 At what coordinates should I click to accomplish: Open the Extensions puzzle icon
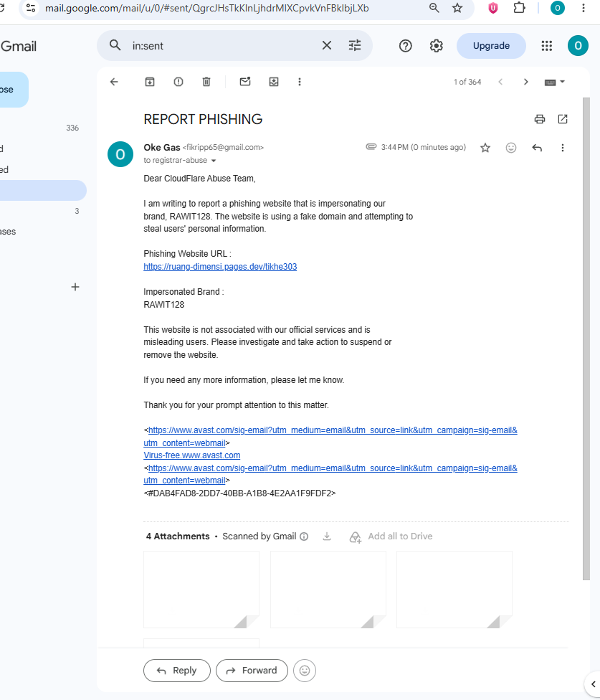click(519, 8)
